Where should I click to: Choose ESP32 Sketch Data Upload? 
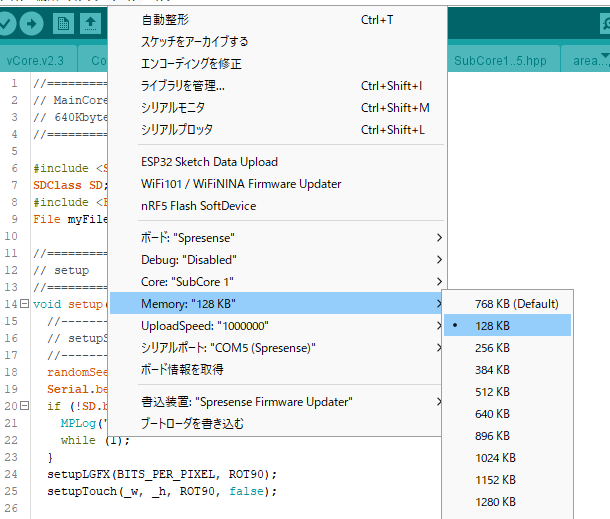click(x=209, y=162)
